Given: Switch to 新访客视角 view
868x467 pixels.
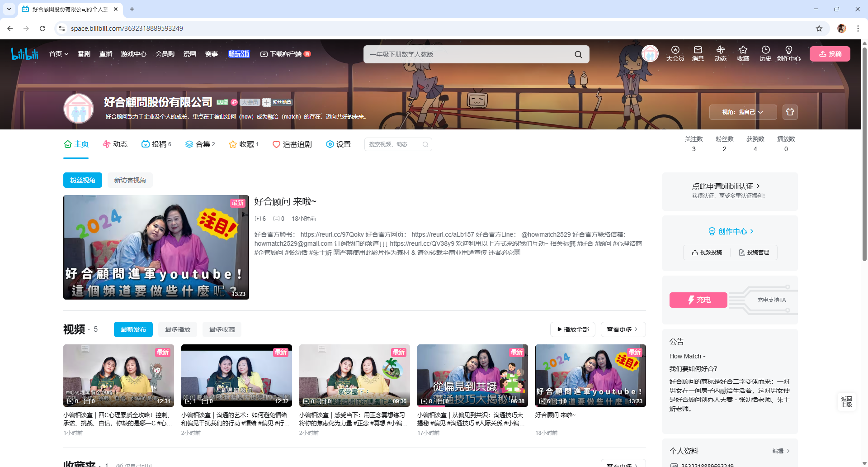Looking at the screenshot, I should click(x=130, y=180).
